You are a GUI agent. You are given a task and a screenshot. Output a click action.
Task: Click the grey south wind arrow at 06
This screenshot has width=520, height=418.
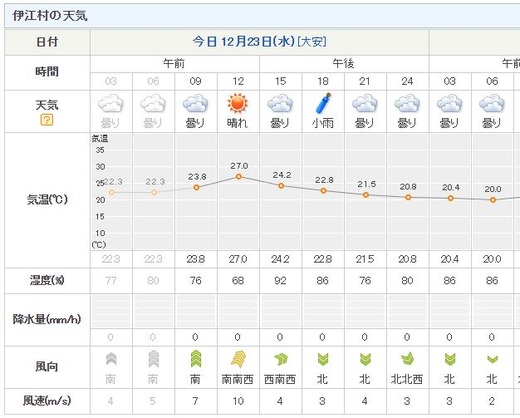[153, 359]
